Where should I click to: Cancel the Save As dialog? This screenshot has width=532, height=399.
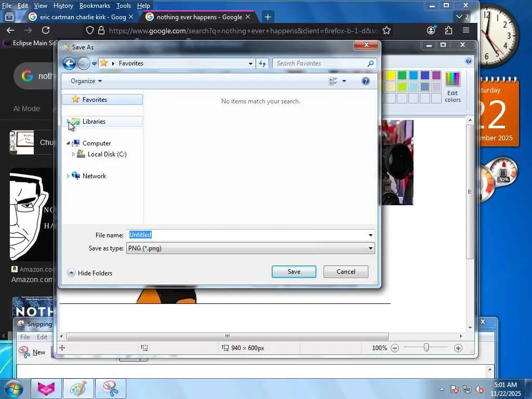[345, 271]
